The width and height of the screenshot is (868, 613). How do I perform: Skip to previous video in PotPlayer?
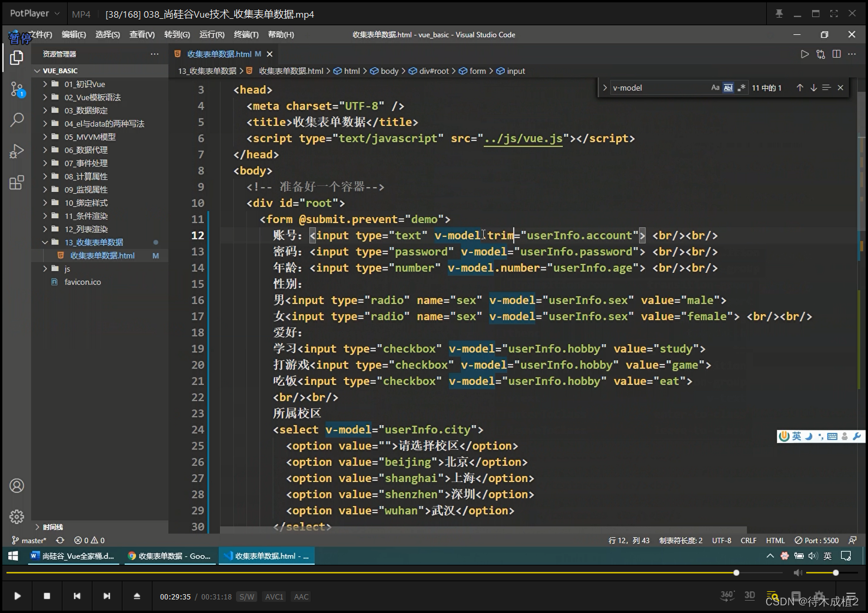click(x=77, y=596)
